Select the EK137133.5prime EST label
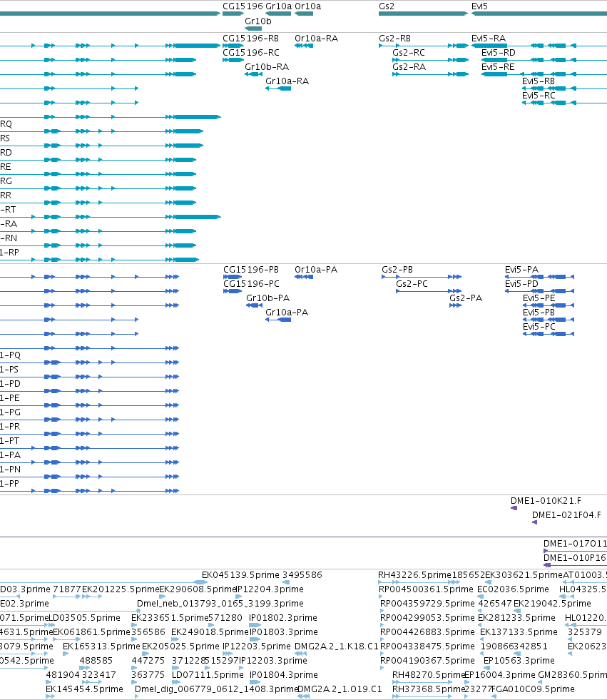The height and width of the screenshot is (700, 607). [x=519, y=632]
